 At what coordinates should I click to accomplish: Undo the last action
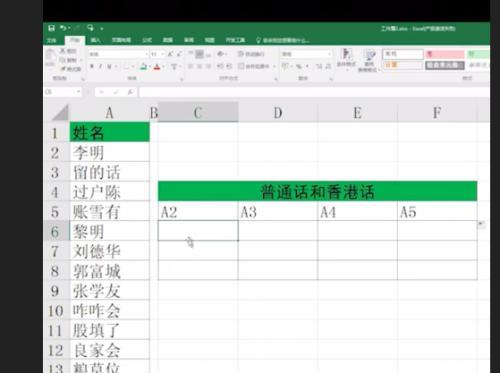(63, 28)
